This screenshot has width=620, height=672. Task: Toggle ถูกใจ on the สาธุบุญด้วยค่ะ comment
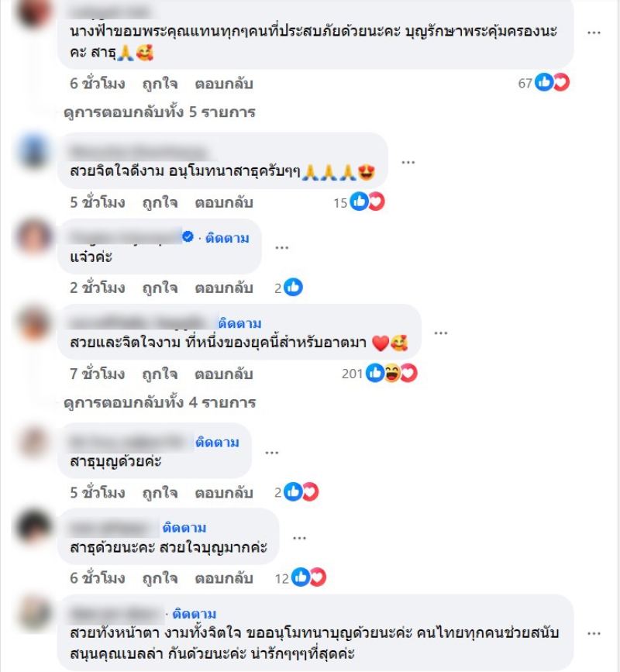tap(160, 493)
